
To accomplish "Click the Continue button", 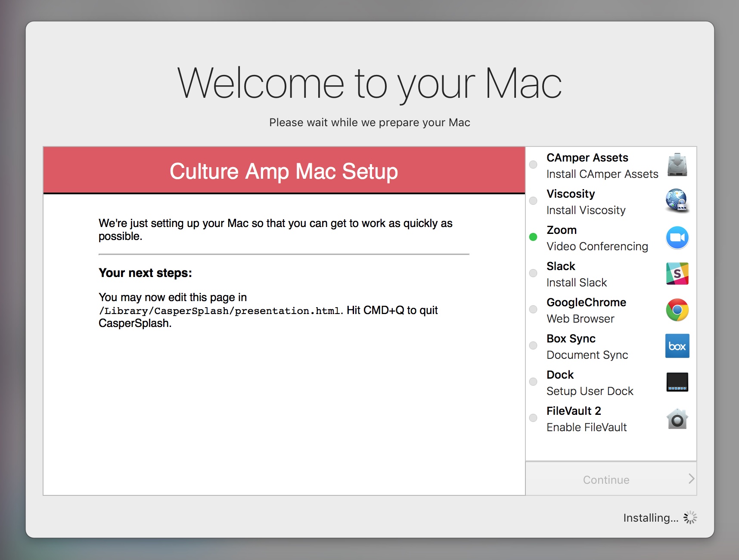I will click(x=611, y=479).
